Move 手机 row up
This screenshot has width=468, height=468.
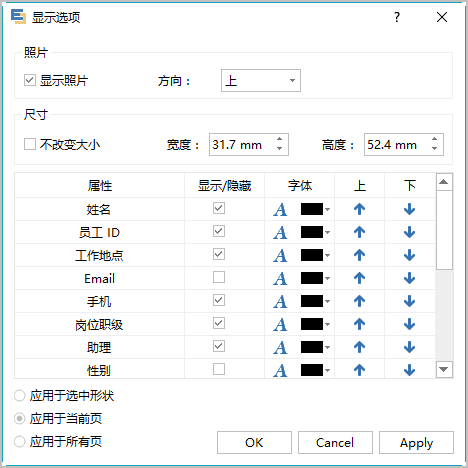pos(359,301)
